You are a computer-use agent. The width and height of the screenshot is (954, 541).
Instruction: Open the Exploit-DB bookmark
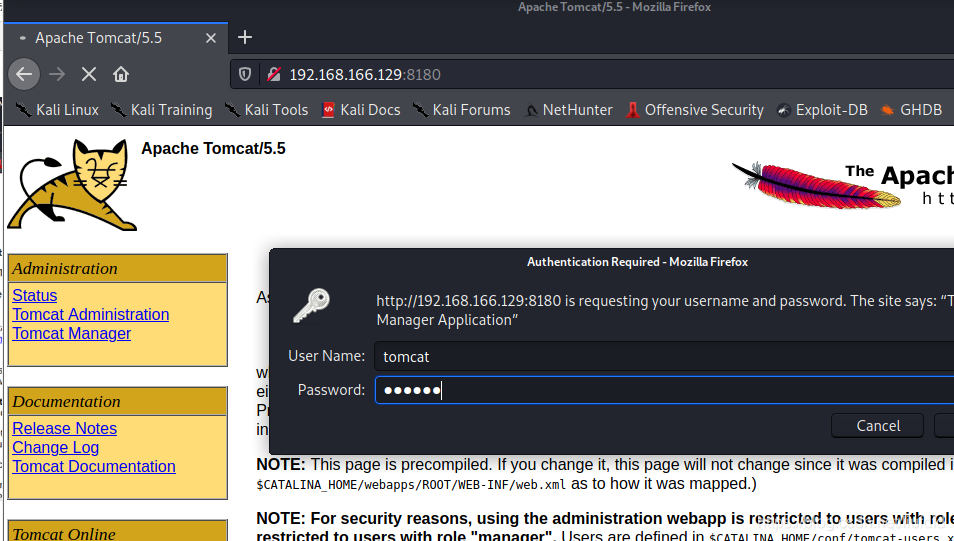pos(822,110)
